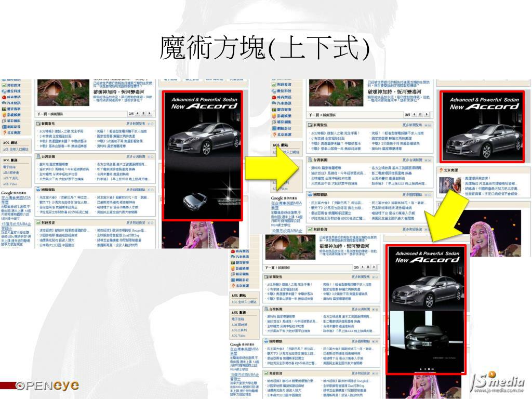Click 財經投資 section header icon in left screenshot
The width and height of the screenshot is (532, 399).
tap(38, 223)
